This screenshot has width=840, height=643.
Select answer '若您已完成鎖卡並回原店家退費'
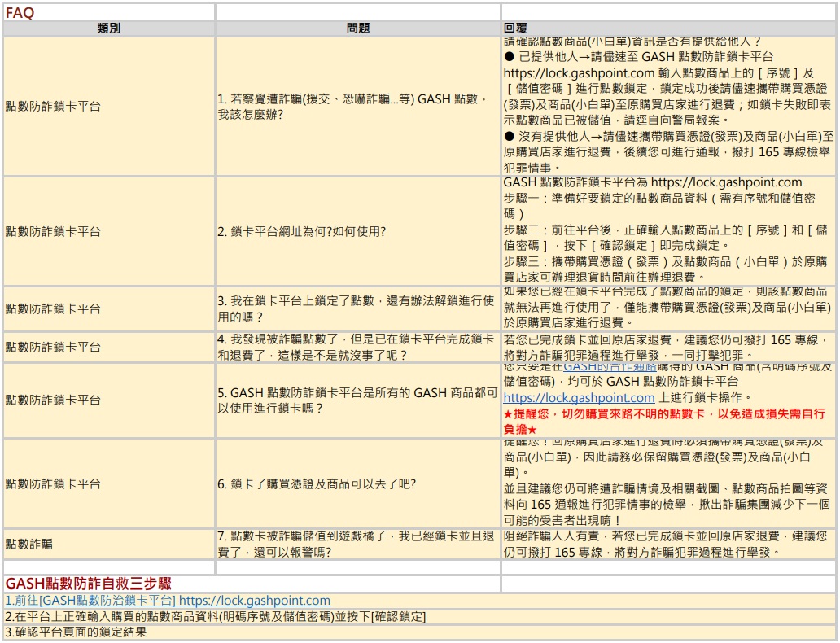tap(668, 347)
